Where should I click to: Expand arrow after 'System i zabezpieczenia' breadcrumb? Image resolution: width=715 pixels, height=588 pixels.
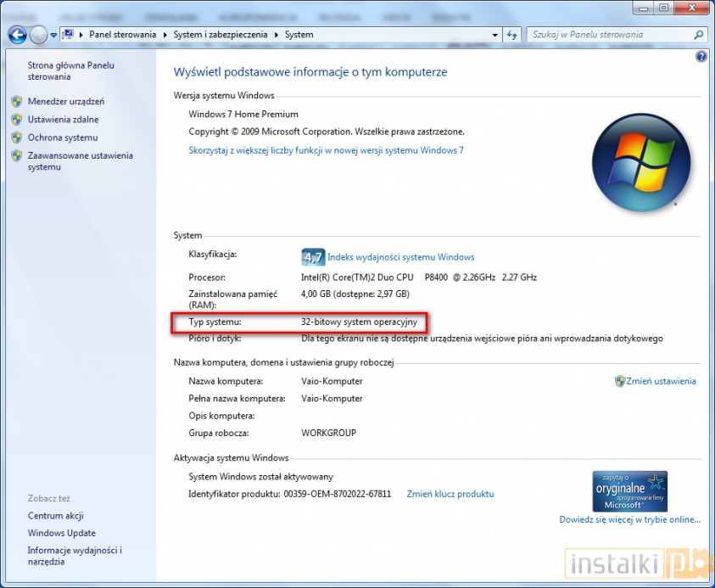(277, 35)
